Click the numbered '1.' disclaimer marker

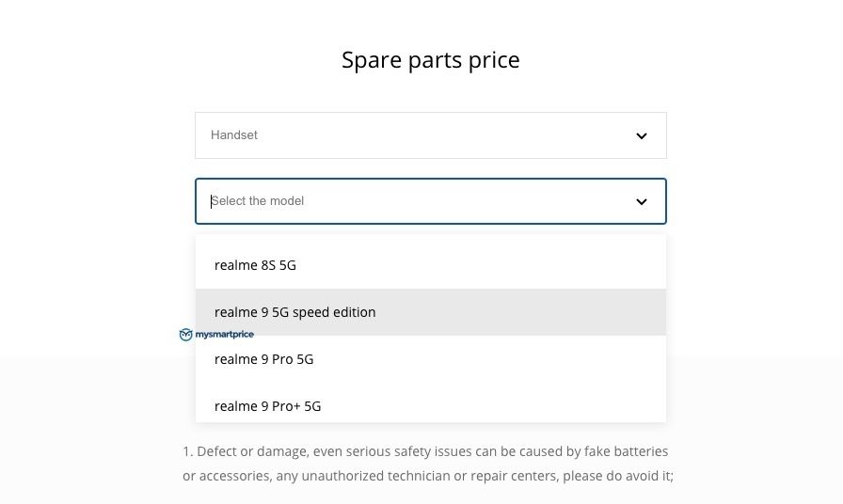click(187, 451)
